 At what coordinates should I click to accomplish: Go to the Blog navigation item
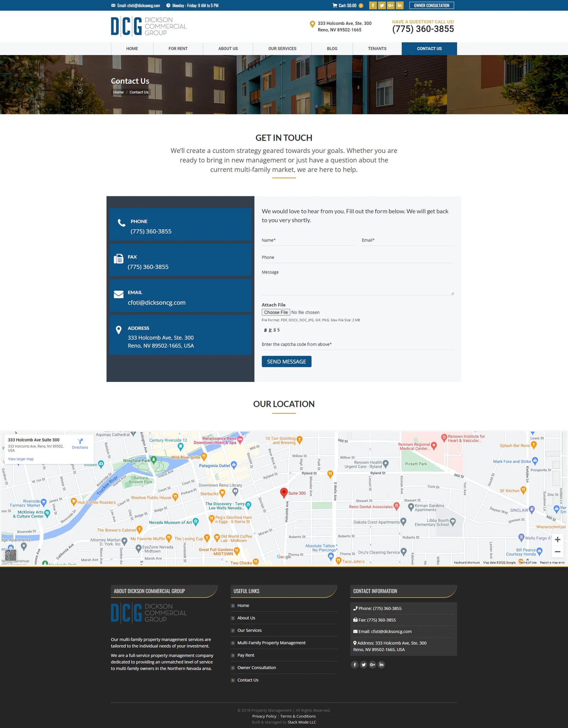(332, 49)
